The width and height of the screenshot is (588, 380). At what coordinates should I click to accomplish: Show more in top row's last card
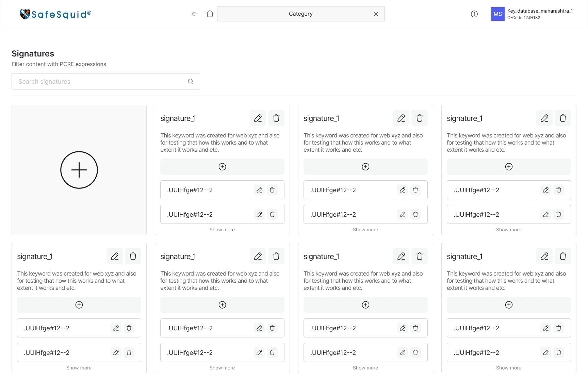tap(509, 230)
